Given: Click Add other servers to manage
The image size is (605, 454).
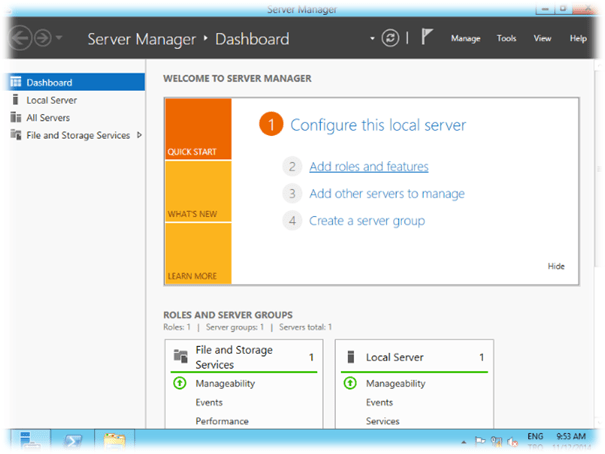Looking at the screenshot, I should (x=386, y=194).
